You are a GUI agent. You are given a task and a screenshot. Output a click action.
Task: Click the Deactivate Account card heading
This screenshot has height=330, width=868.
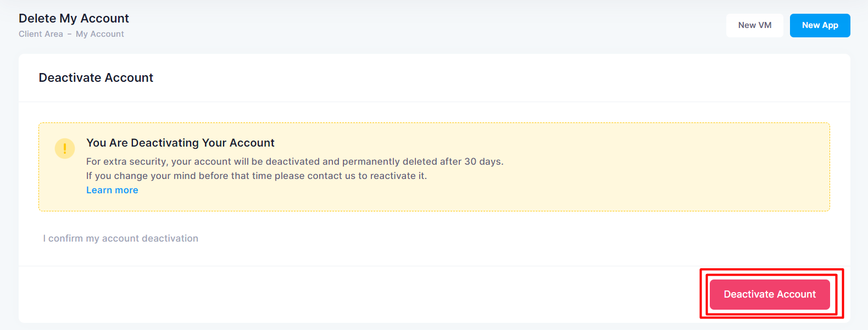[x=96, y=77]
